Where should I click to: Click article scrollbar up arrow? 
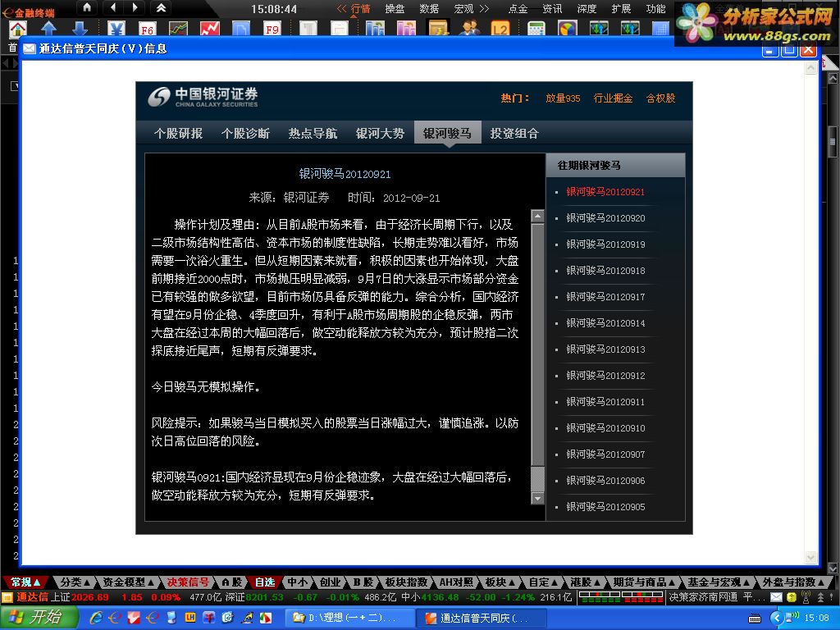(x=537, y=216)
